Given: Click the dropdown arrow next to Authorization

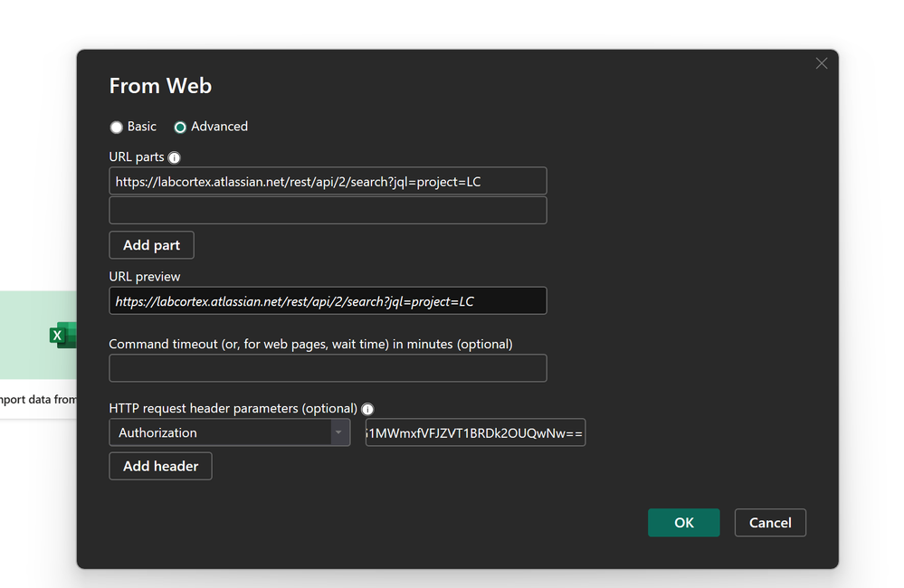Looking at the screenshot, I should point(338,432).
